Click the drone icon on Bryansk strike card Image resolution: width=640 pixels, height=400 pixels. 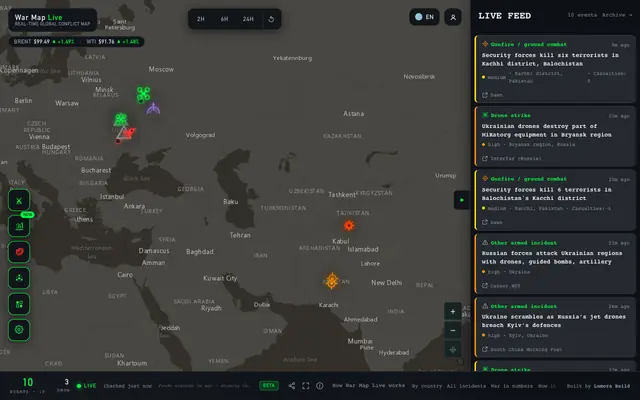coord(485,115)
